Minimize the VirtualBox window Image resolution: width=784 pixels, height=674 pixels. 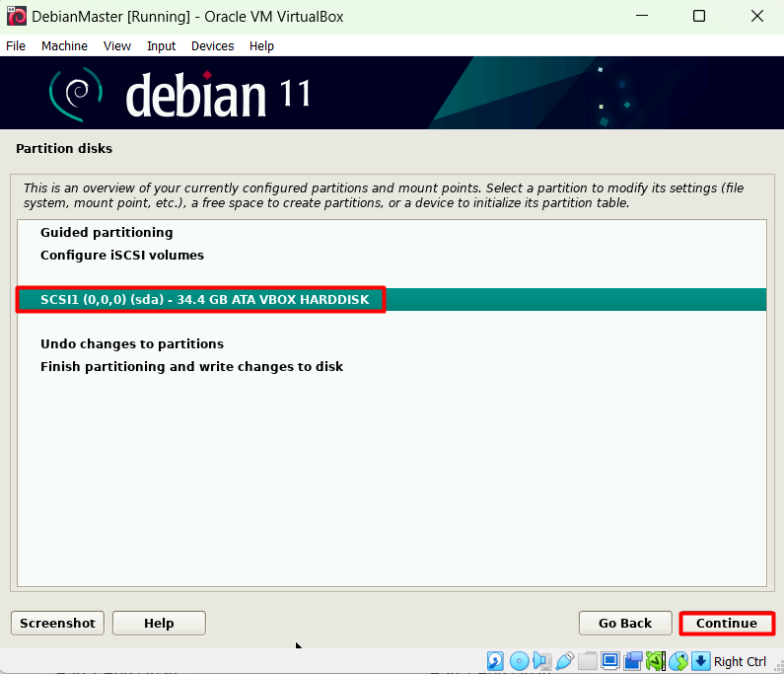coord(642,16)
